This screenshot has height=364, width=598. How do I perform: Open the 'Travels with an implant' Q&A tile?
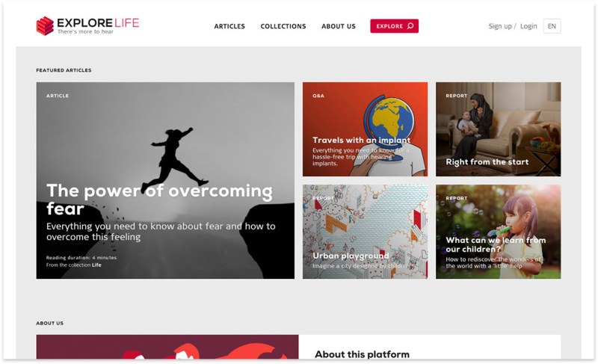coord(365,129)
